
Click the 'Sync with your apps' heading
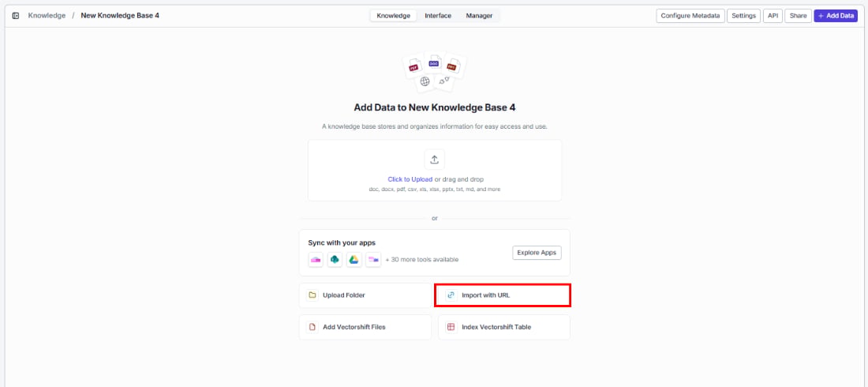[342, 242]
